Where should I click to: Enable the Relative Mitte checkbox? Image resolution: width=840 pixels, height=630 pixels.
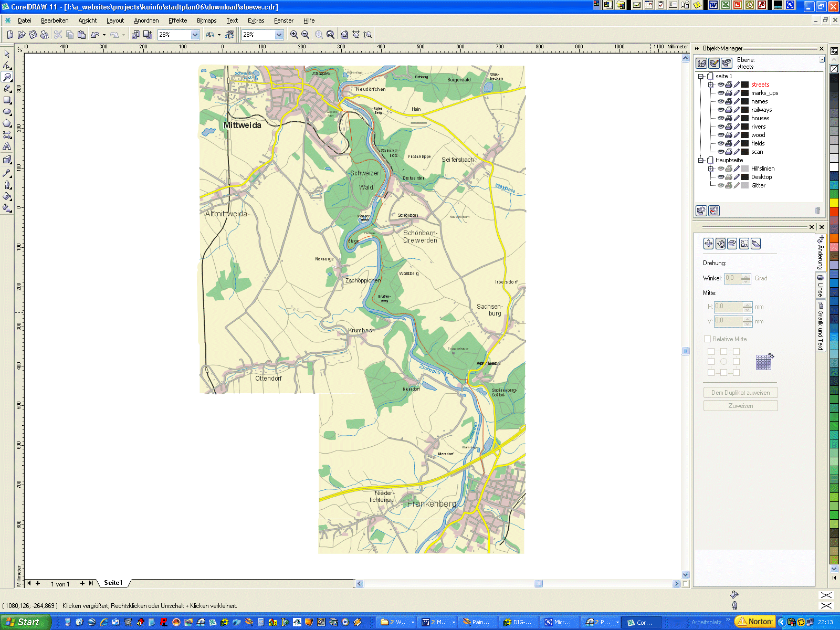coord(707,339)
